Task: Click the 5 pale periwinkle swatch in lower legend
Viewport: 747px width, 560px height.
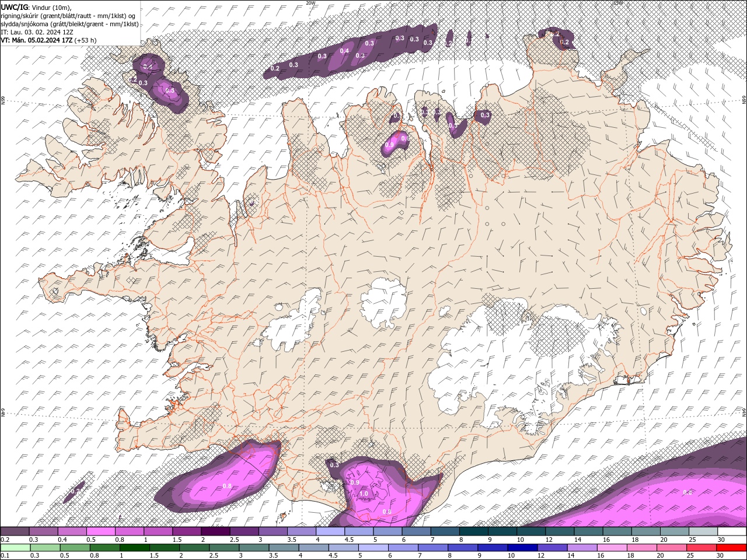Action: pyautogui.click(x=373, y=548)
